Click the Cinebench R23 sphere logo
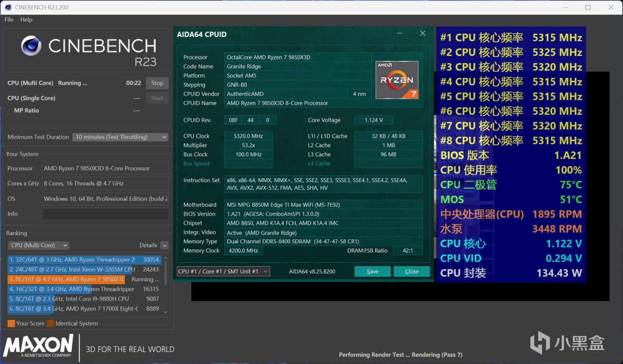Viewport: 623px width, 364px height. click(x=31, y=46)
